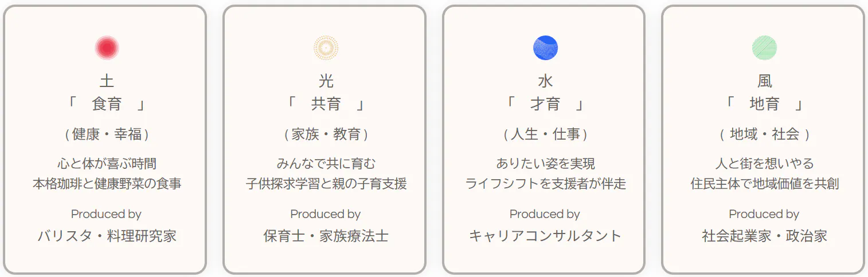Click the 子供探求学習と親の子育支援 description

click(x=326, y=184)
